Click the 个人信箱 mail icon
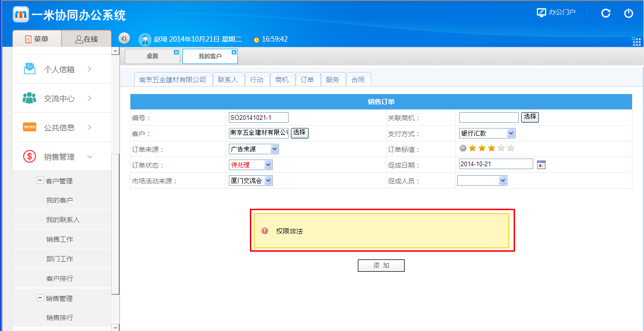Screen dimensions: 644x331 pyautogui.click(x=30, y=69)
